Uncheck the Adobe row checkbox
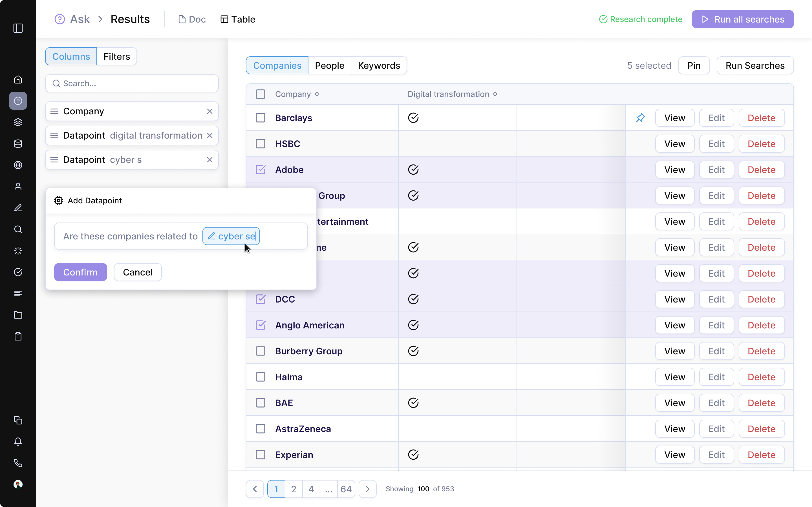Image resolution: width=812 pixels, height=507 pixels. (x=261, y=170)
